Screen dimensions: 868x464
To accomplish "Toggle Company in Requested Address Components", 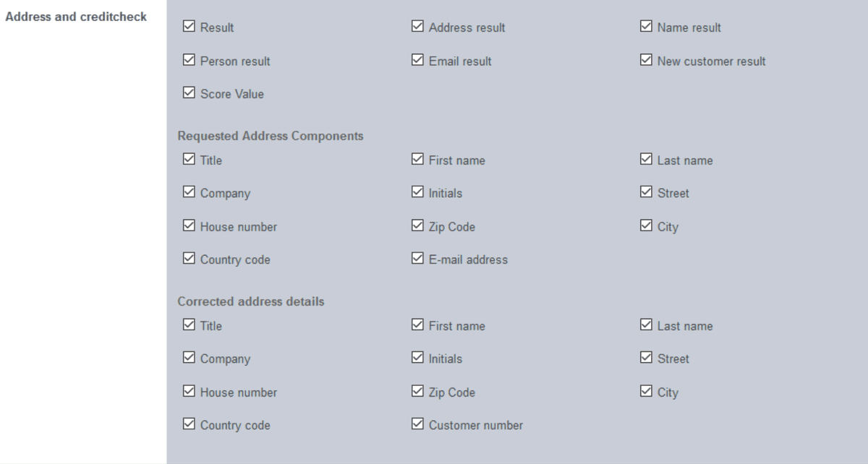I will [x=189, y=192].
